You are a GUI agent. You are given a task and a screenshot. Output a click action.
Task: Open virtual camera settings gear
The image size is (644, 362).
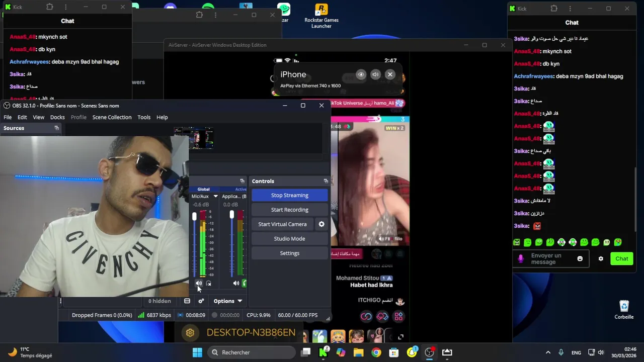tap(321, 224)
